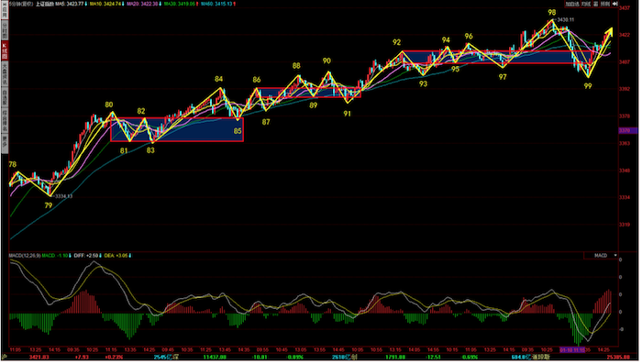This screenshot has width=642, height=364.
Task: Click the green MA30 indicator label
Action: click(182, 4)
